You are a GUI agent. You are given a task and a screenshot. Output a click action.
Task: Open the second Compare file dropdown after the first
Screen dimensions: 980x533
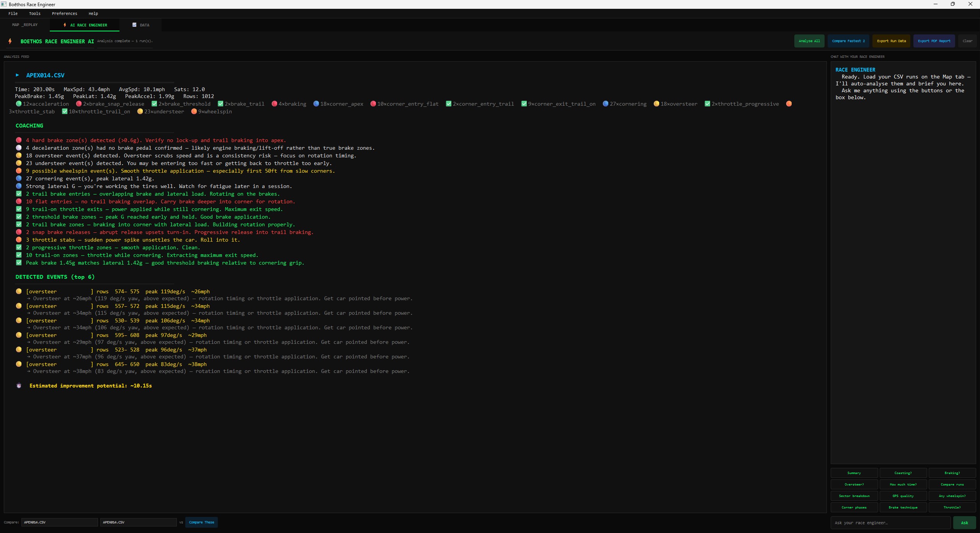(139, 522)
